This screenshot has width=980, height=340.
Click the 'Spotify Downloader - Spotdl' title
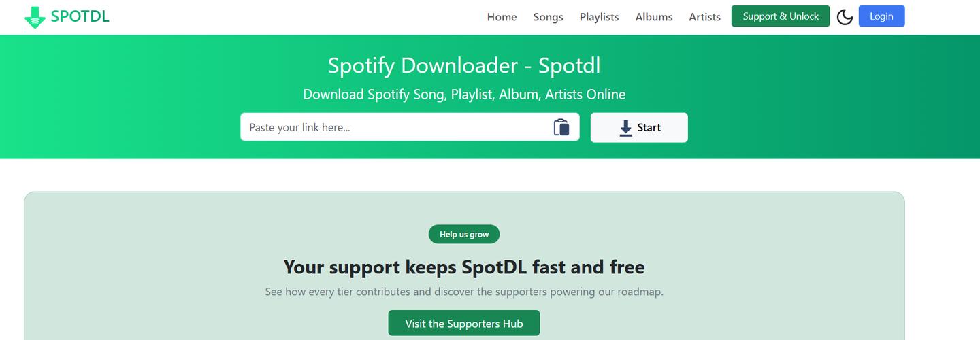(464, 65)
